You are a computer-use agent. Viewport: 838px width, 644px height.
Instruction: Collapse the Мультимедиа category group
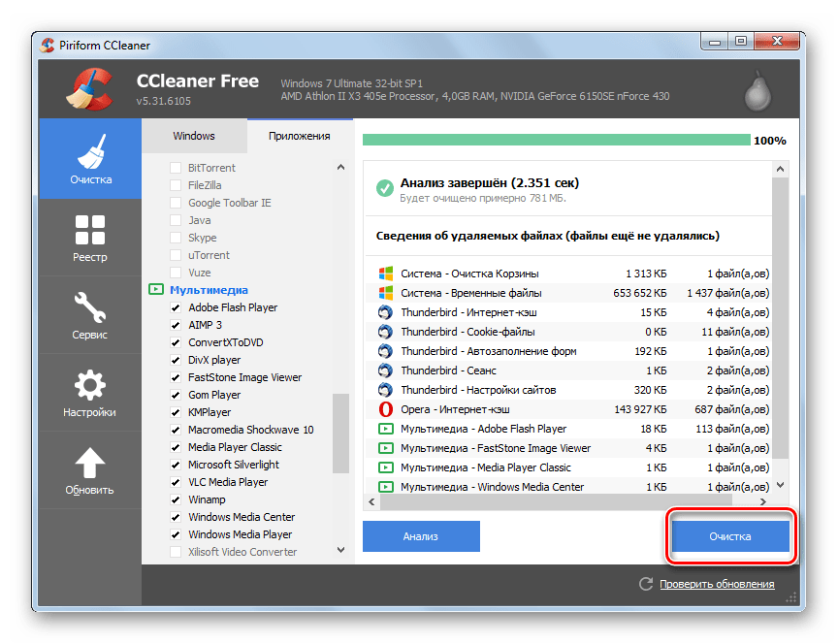[x=155, y=290]
